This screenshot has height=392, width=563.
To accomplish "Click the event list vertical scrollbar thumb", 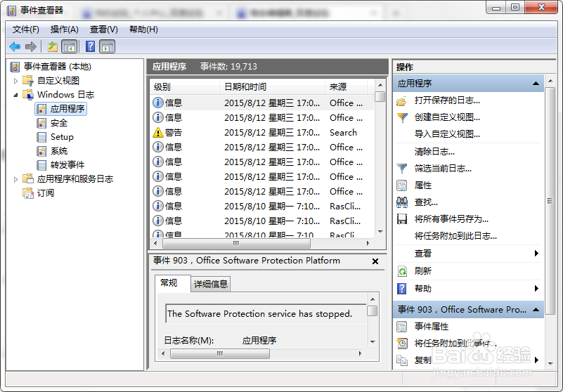I will point(380,96).
